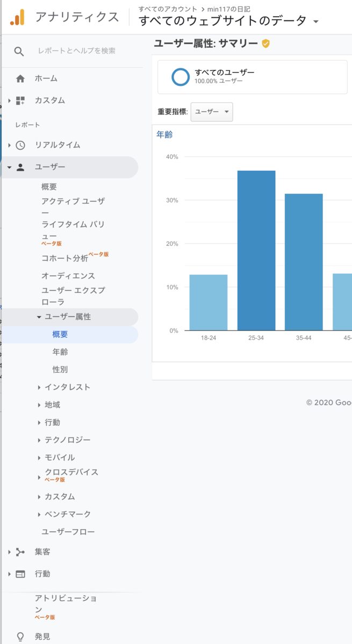
Task: Click the Acquisition (集客) arrows icon
Action: coord(20,552)
